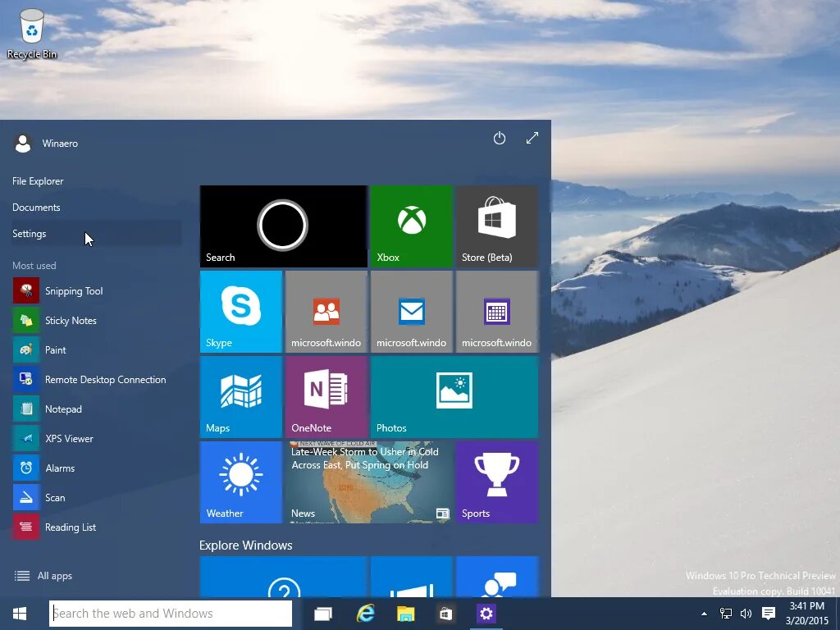Viewport: 840px width, 630px height.
Task: Launch Internet Explorer from the taskbar
Action: click(x=365, y=614)
